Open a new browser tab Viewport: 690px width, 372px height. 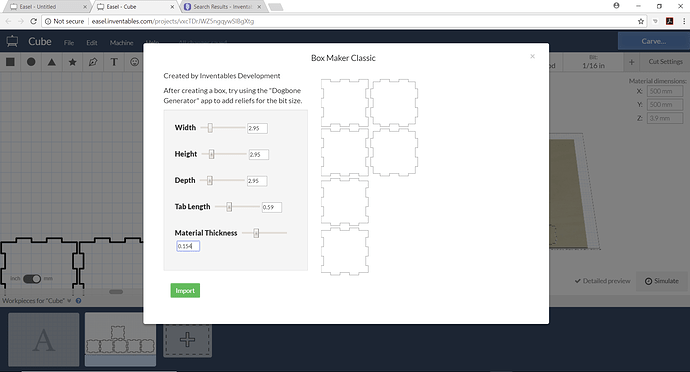click(x=275, y=7)
